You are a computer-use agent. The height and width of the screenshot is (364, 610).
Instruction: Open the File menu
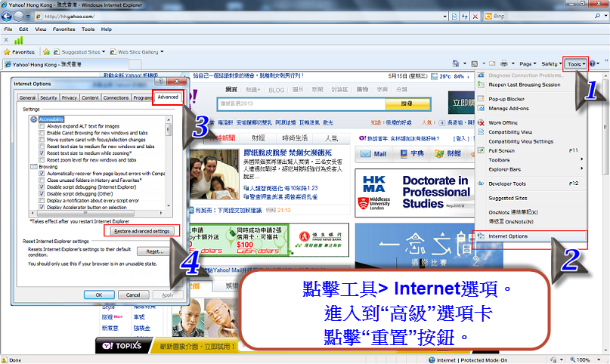[x=8, y=29]
